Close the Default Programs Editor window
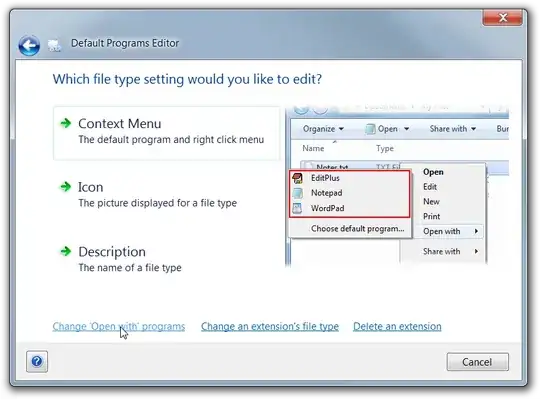Screen dimensions: 540x400 pos(502,18)
